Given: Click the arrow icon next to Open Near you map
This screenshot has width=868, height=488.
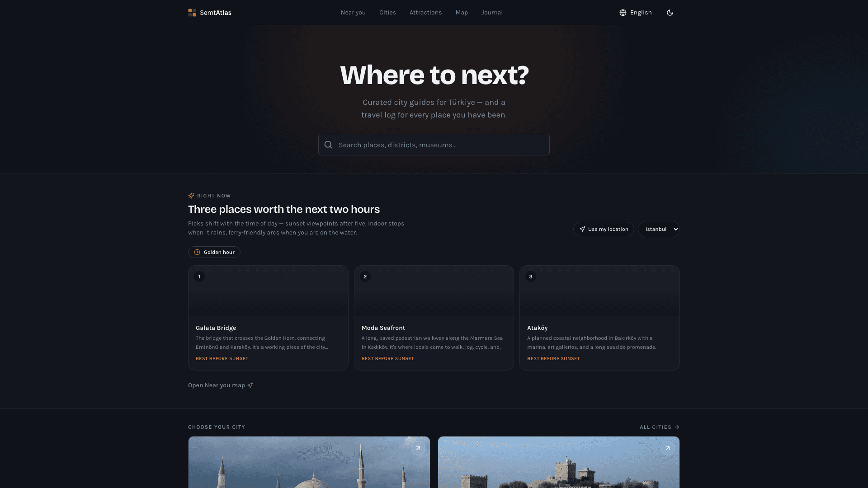Looking at the screenshot, I should click(250, 385).
